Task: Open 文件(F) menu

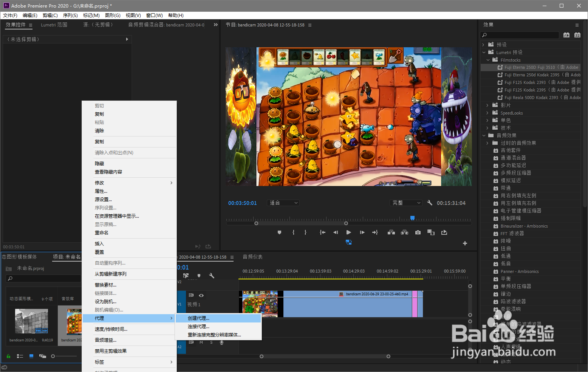Action: 10,15
